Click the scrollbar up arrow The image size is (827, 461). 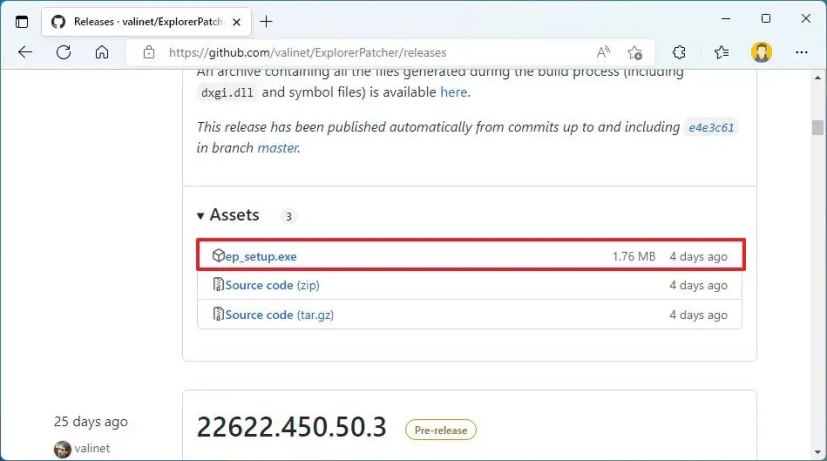click(x=818, y=78)
